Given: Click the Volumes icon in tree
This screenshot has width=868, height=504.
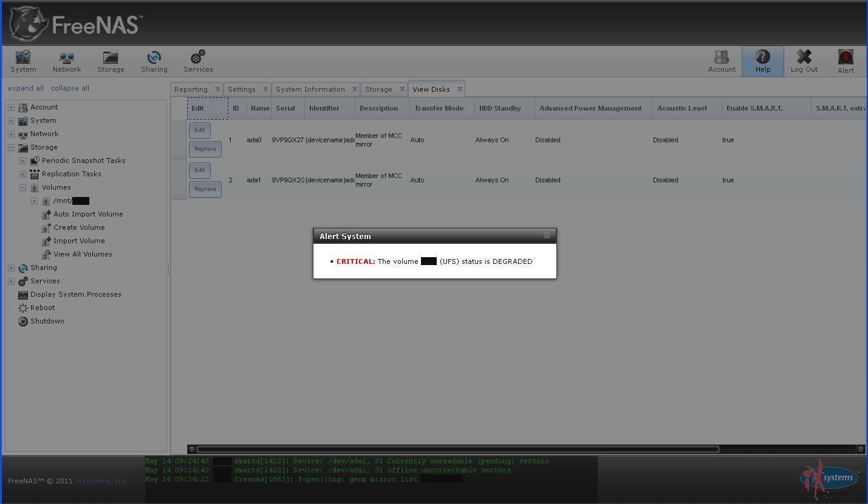Looking at the screenshot, I should click(35, 188).
